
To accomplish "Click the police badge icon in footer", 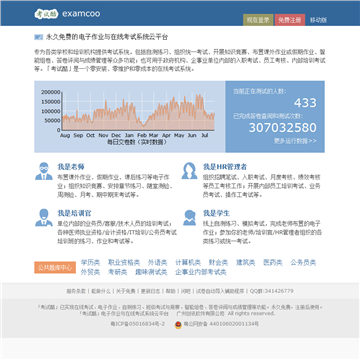I will (x=178, y=324).
